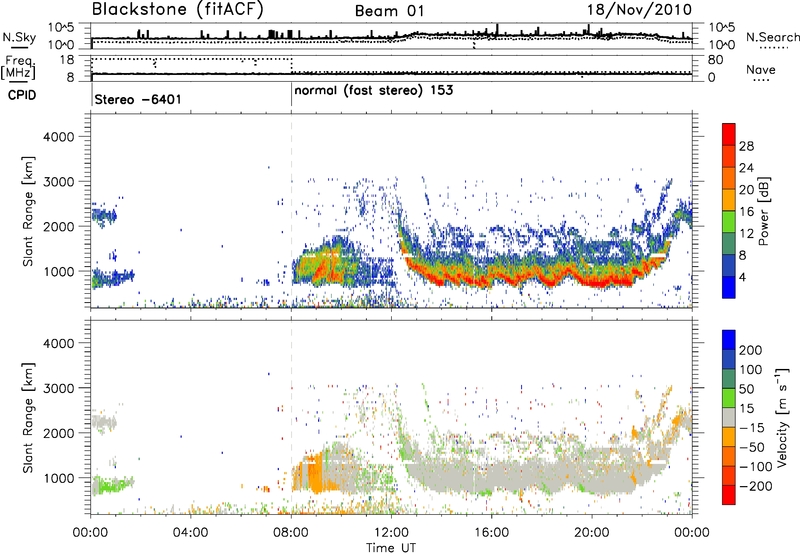Click the '08:00' time axis tick label
This screenshot has width=800, height=554.
(x=291, y=533)
